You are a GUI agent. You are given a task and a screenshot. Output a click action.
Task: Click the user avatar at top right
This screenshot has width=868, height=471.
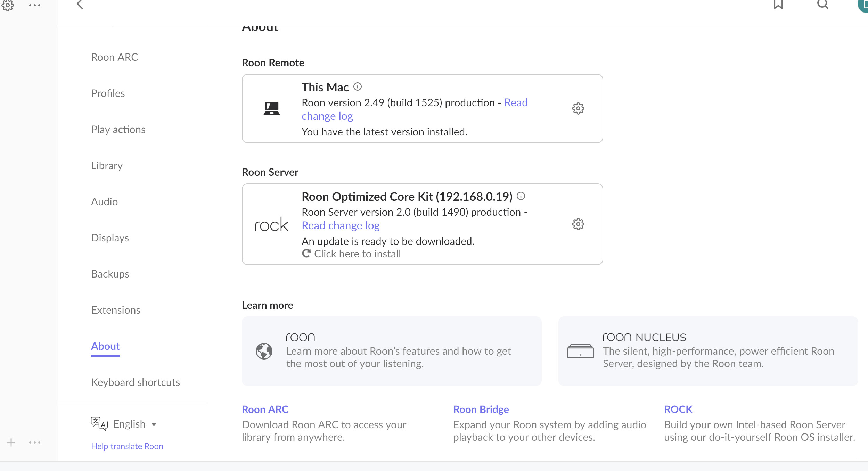click(x=863, y=5)
